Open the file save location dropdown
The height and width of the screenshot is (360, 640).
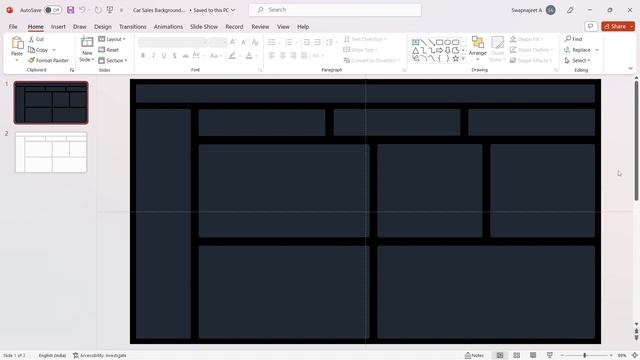click(233, 10)
